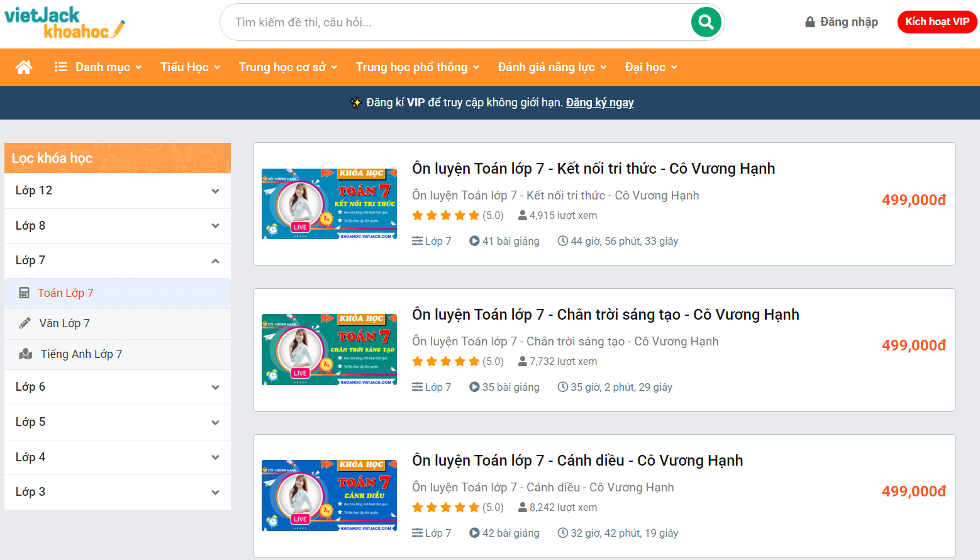Click the lock icon next to Đăng nhập
980x560 pixels.
pyautogui.click(x=810, y=22)
